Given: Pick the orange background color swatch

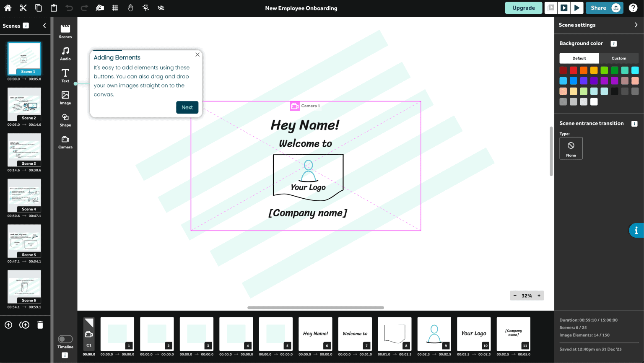Looking at the screenshot, I should click(584, 70).
